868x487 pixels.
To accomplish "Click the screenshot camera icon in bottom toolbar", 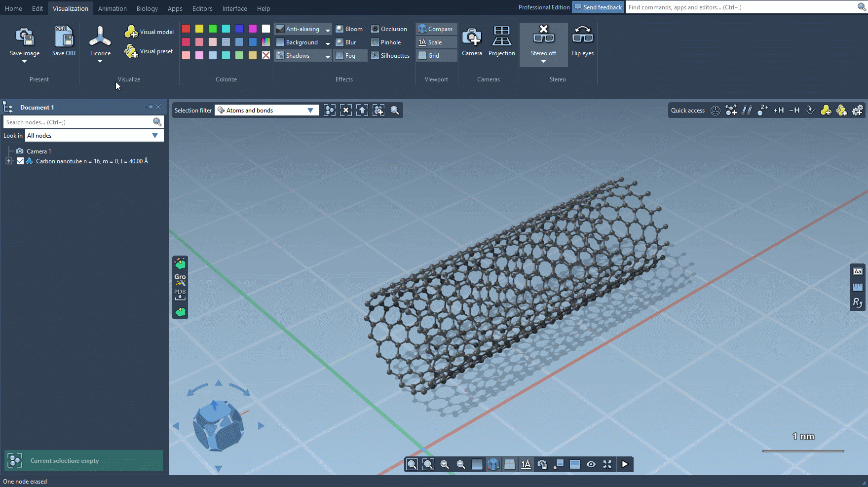I will pos(542,464).
